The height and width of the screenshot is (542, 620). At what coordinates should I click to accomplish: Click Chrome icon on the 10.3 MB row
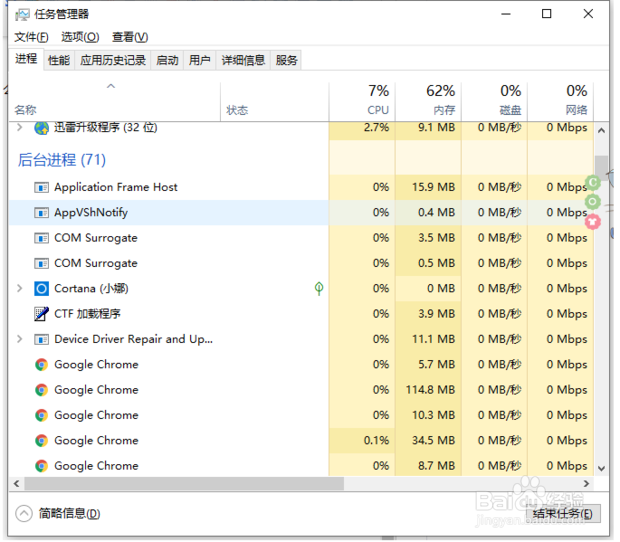42,415
